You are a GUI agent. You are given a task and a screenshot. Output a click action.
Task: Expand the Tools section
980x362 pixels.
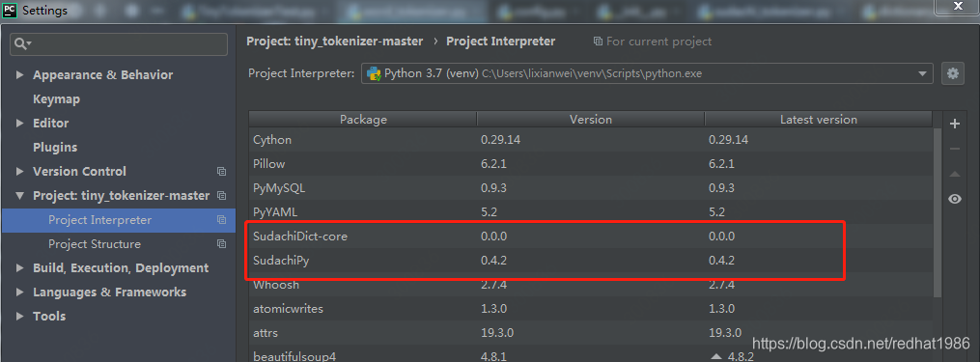20,317
